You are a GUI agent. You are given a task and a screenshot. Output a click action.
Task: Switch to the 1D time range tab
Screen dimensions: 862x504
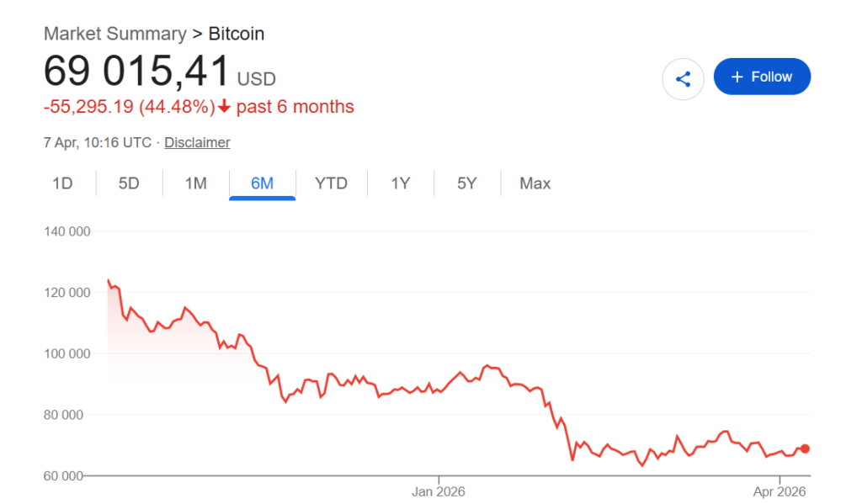62,183
